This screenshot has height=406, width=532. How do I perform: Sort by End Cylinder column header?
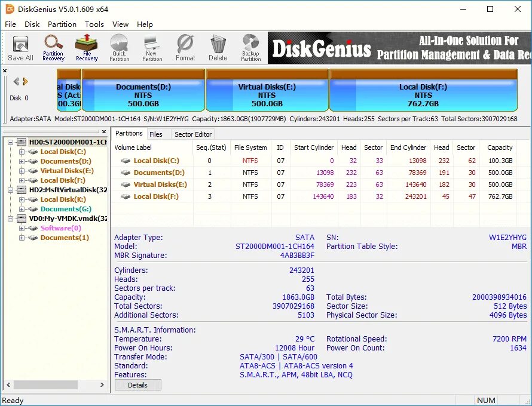click(x=408, y=147)
